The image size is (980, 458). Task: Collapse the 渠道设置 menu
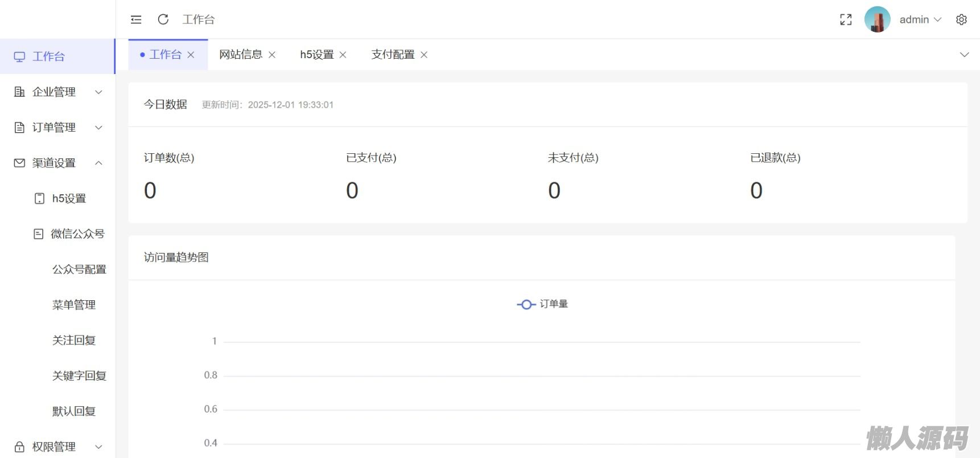coord(57,163)
